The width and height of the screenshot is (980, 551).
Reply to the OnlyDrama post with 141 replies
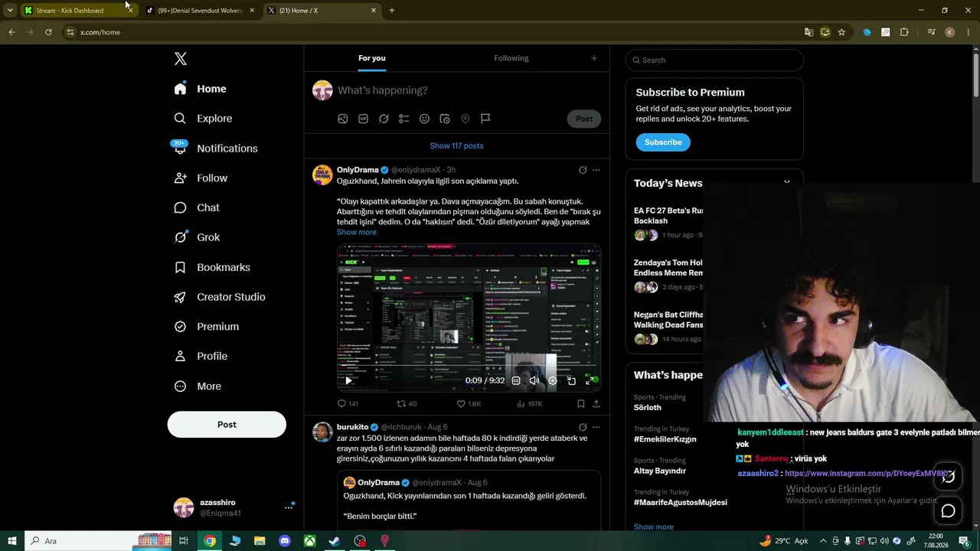[348, 403]
